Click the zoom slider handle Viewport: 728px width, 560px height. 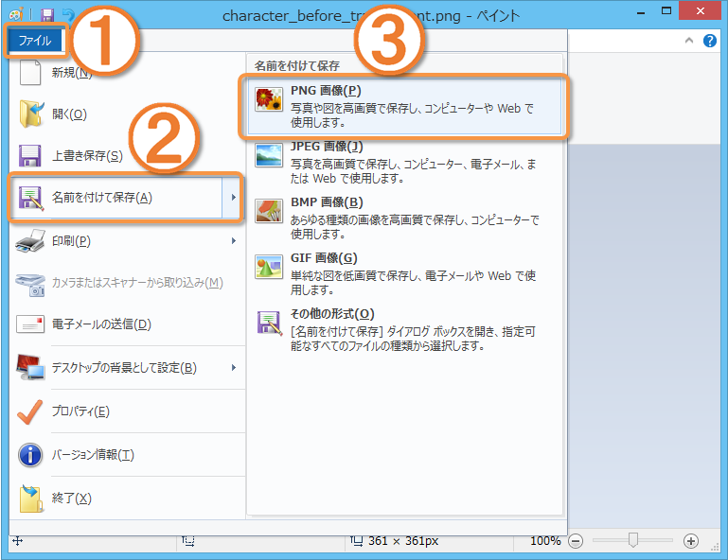(633, 540)
